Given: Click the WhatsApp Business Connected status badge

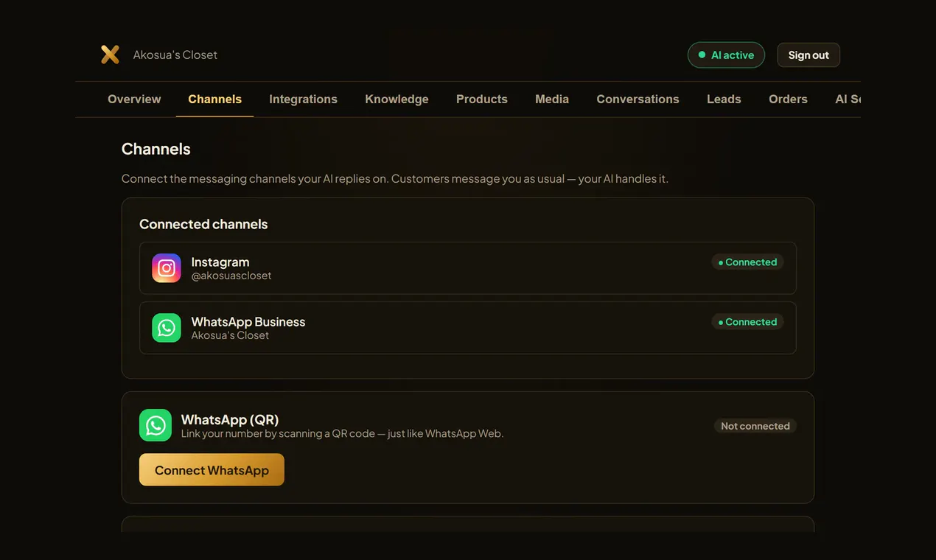Looking at the screenshot, I should click(747, 322).
